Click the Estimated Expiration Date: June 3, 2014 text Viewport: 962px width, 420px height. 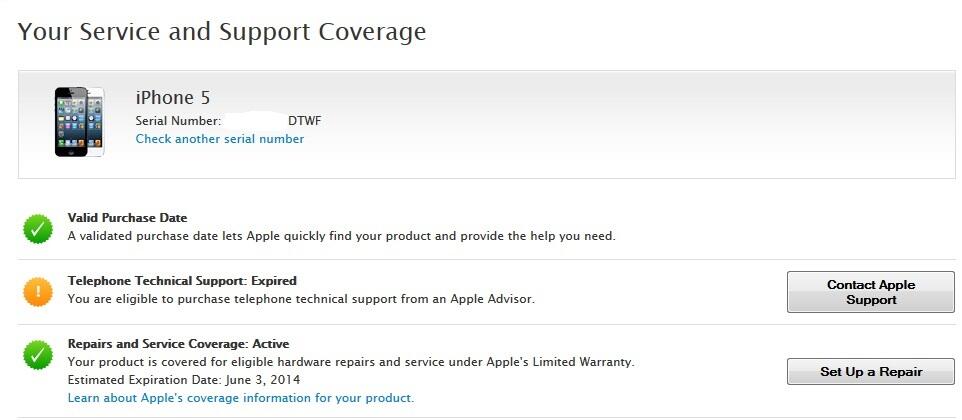[x=183, y=380]
